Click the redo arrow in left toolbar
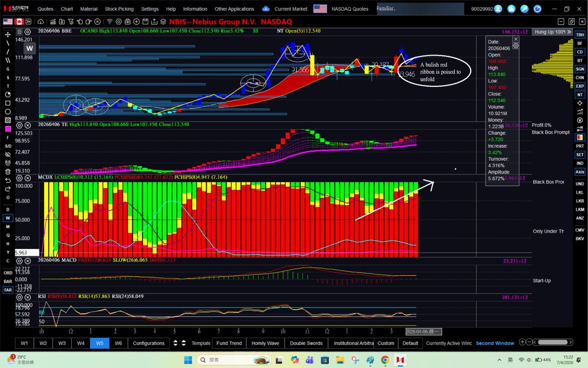 click(x=8, y=188)
